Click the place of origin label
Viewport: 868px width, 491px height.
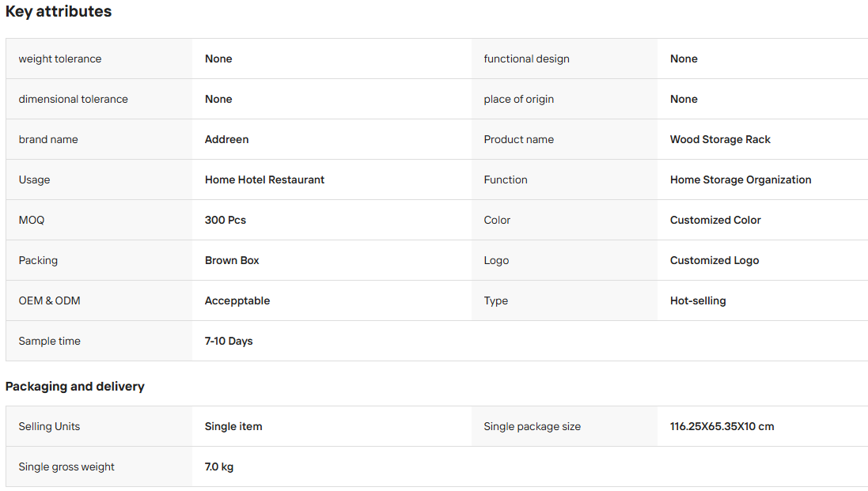518,99
